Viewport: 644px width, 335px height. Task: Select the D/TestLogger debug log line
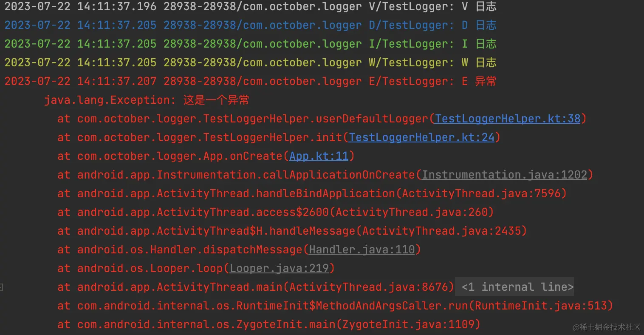click(250, 25)
